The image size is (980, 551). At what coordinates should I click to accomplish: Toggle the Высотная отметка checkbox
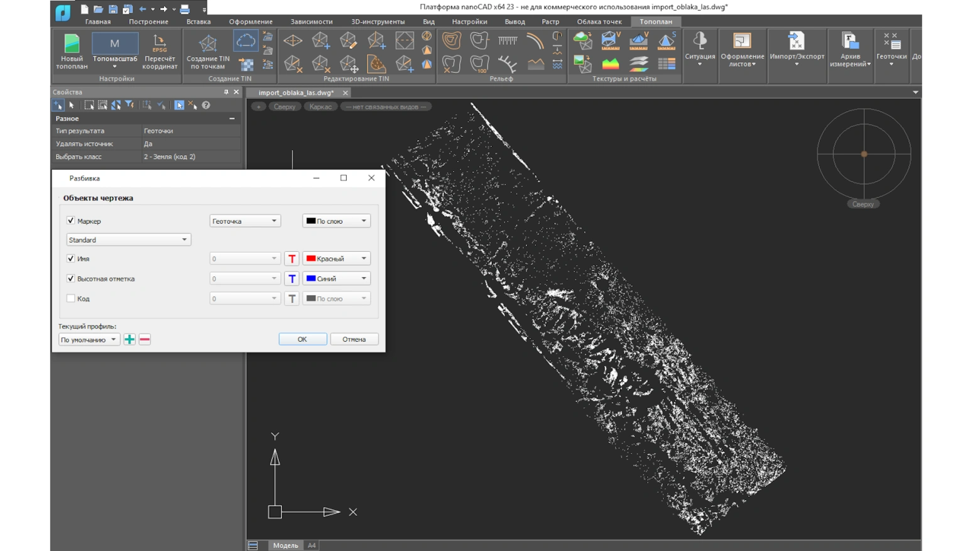(x=71, y=278)
